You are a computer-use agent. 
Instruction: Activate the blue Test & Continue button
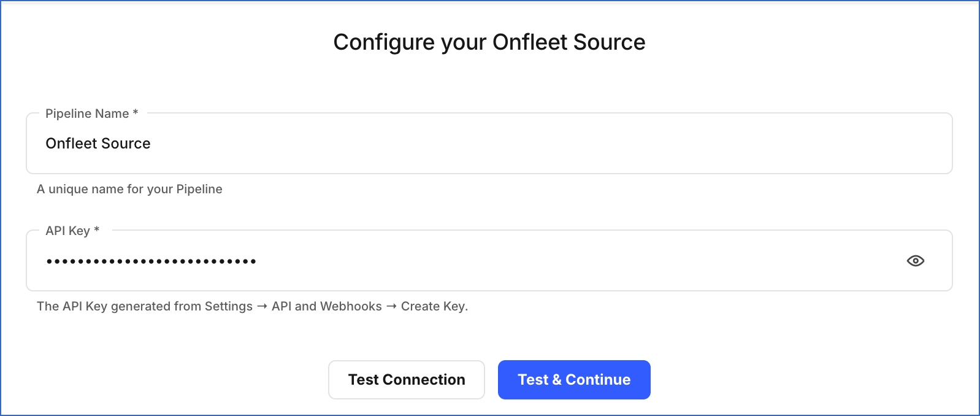[574, 379]
